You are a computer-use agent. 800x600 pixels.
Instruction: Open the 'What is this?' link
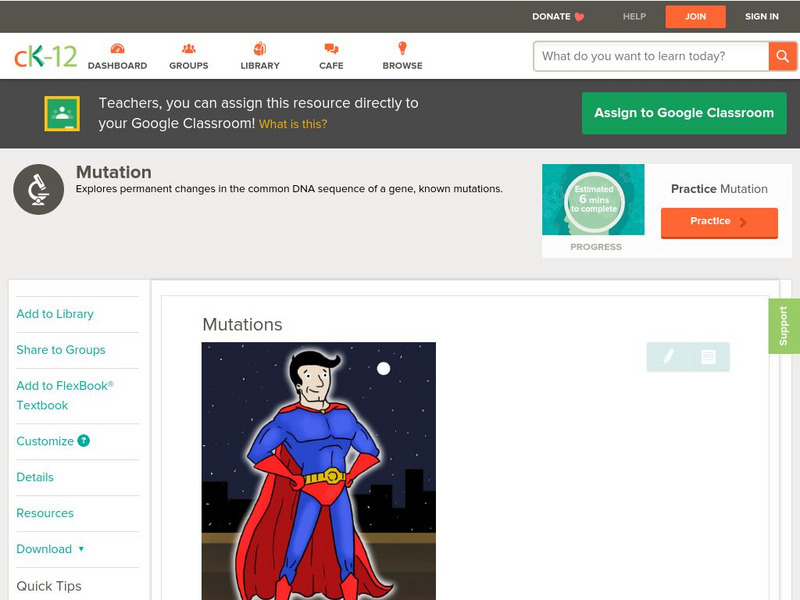click(293, 124)
